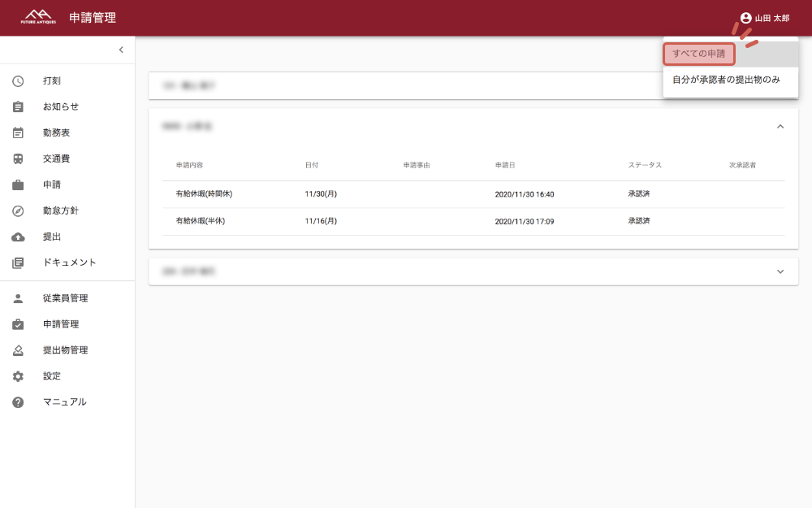Select the 交通費 bus icon
Screen dimensions: 812x508
(x=18, y=159)
